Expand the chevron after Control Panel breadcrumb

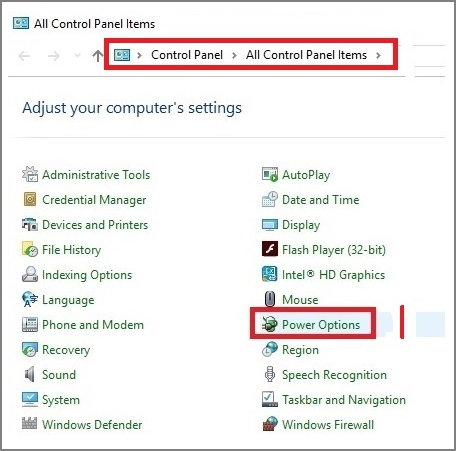234,55
